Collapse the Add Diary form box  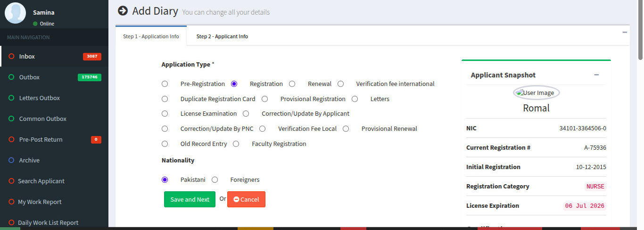pyautogui.click(x=625, y=32)
